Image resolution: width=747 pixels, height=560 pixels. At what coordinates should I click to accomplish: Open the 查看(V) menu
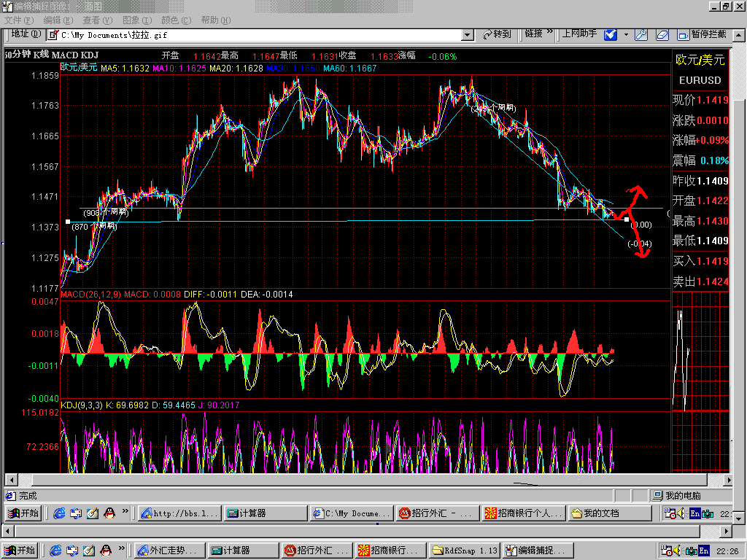[x=97, y=20]
